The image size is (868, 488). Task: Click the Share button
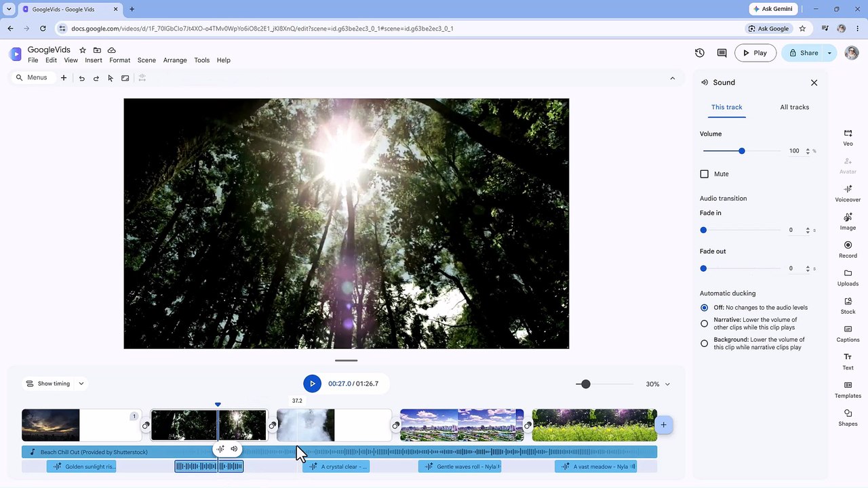point(803,53)
